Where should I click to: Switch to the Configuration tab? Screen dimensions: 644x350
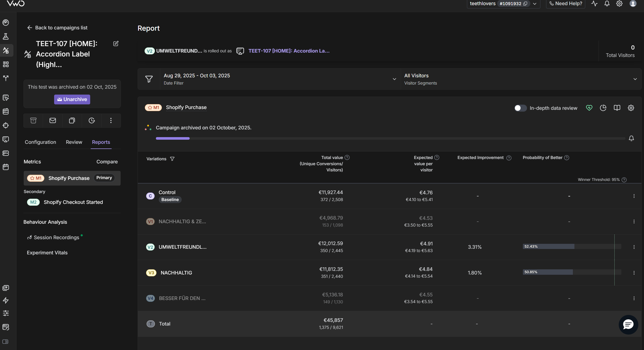40,142
